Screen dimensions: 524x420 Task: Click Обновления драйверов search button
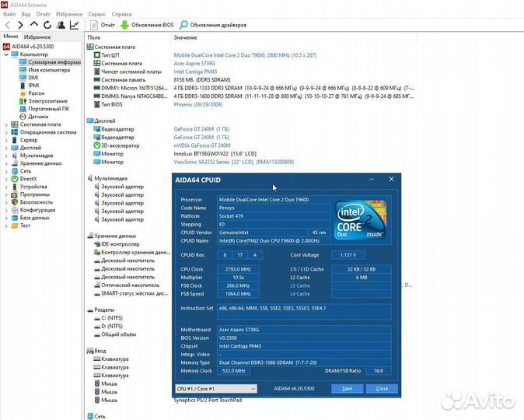[213, 25]
